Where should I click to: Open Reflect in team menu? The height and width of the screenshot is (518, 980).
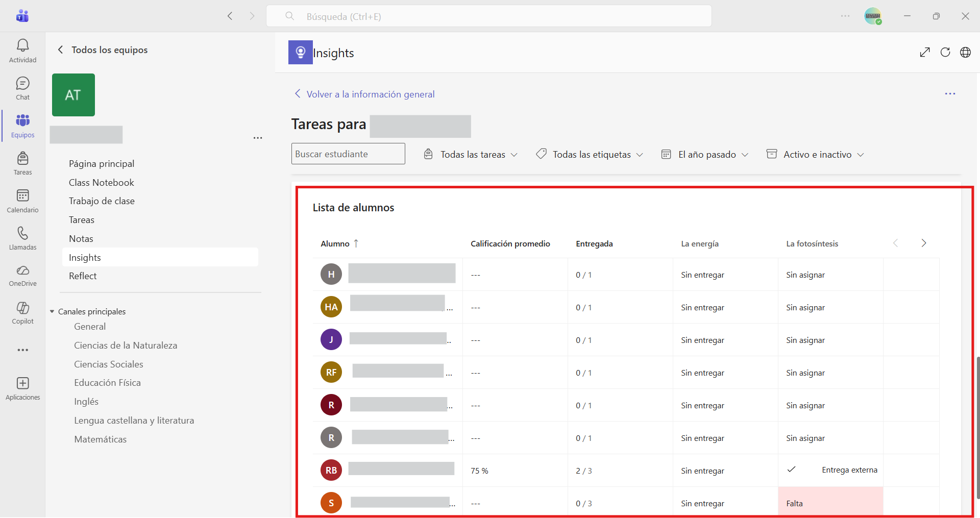coord(83,276)
